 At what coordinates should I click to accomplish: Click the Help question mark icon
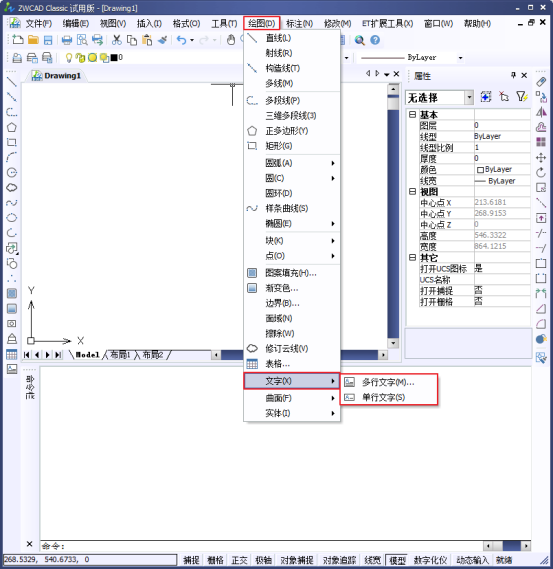pyautogui.click(x=375, y=40)
